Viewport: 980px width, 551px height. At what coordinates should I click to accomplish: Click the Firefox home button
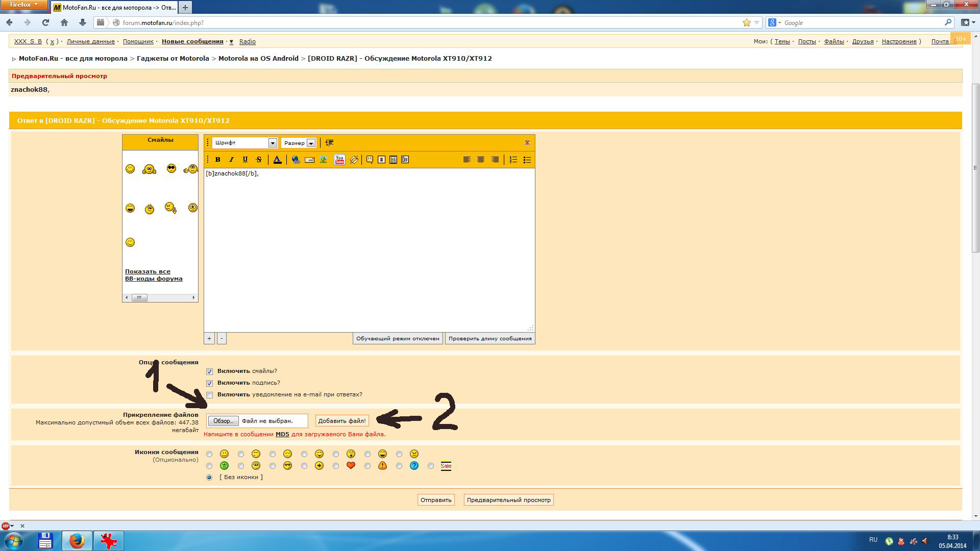tap(64, 22)
